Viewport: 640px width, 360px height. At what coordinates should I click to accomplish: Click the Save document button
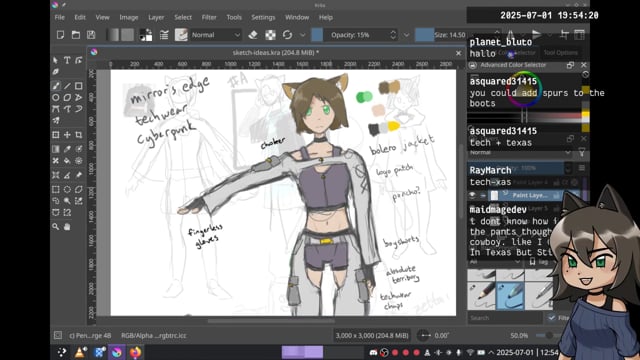tap(91, 35)
